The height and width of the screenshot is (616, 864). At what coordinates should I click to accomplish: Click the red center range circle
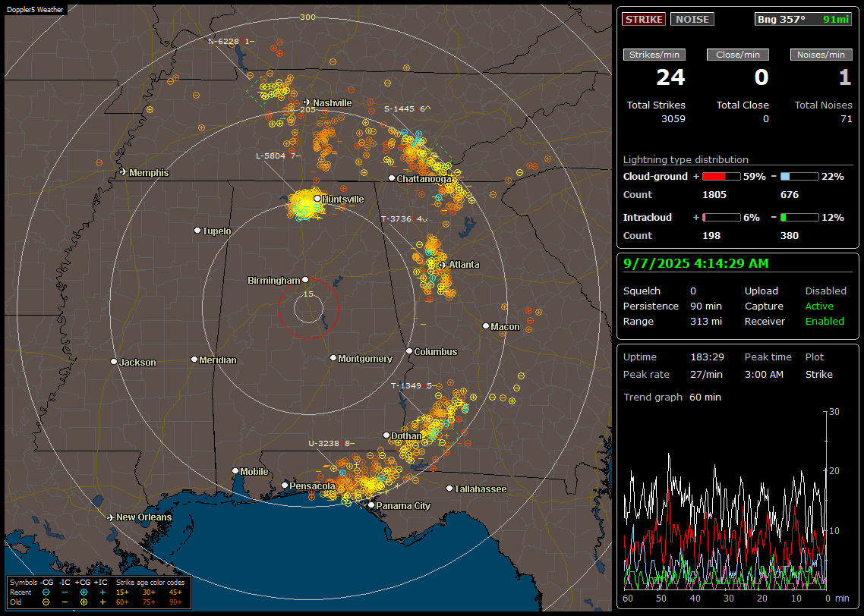click(308, 308)
